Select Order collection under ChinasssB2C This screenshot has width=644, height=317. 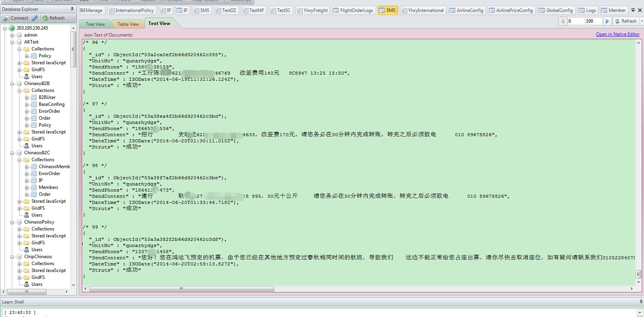(45, 194)
